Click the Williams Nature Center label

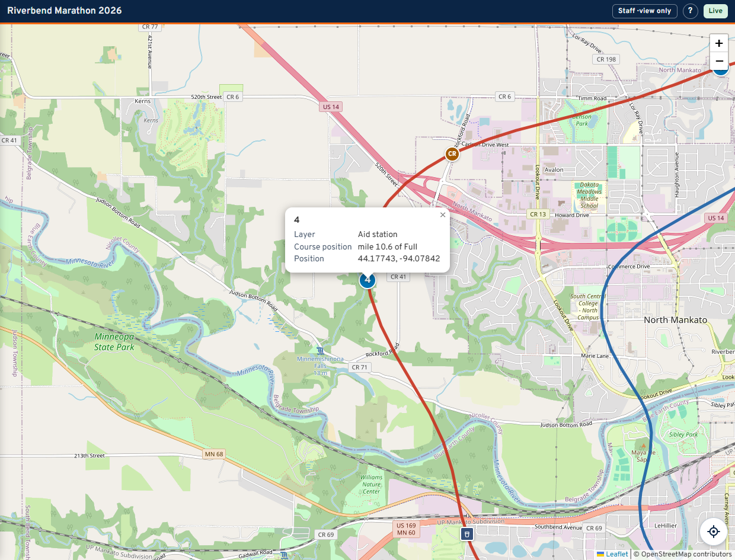[371, 484]
